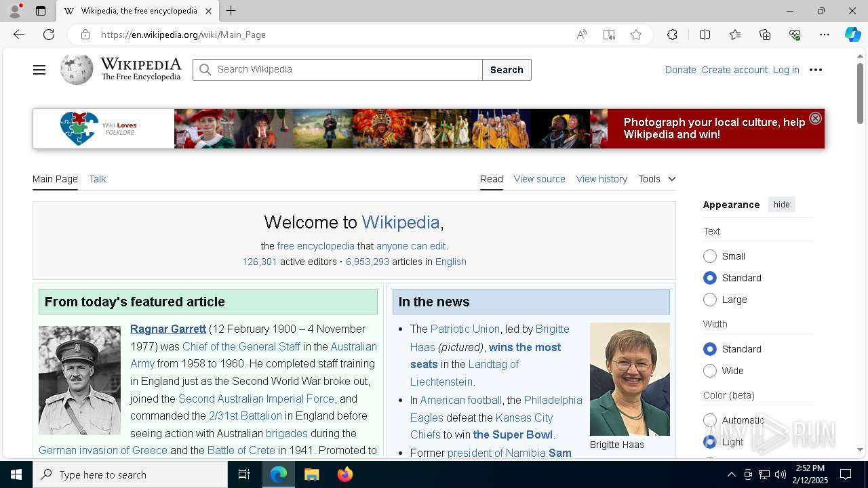Open a new browser tab

pyautogui.click(x=231, y=11)
